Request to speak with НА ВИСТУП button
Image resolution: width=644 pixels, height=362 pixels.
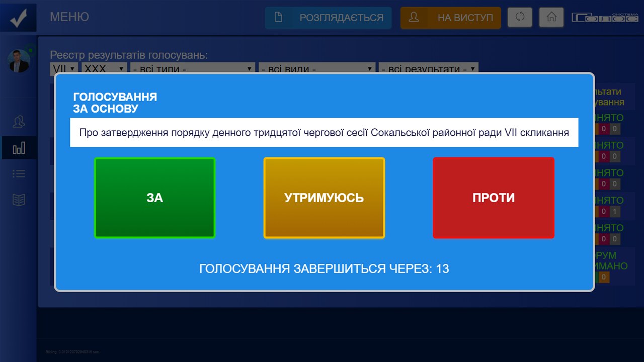point(450,18)
